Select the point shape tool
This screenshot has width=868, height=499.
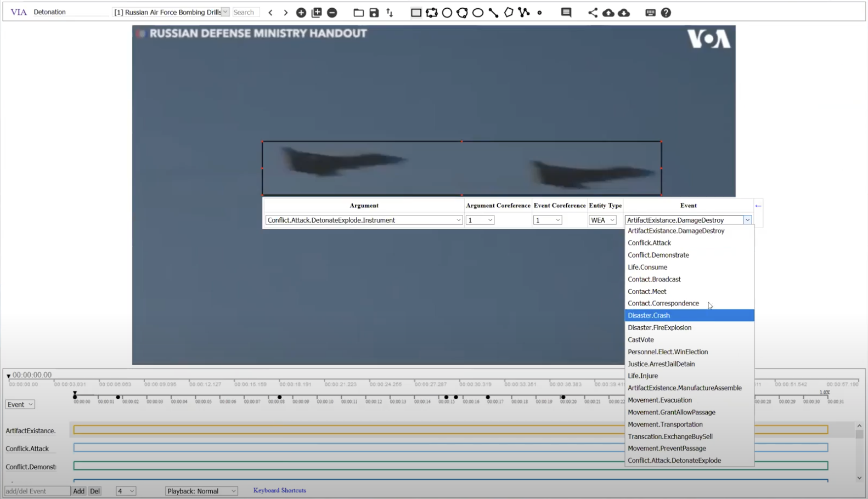point(540,13)
